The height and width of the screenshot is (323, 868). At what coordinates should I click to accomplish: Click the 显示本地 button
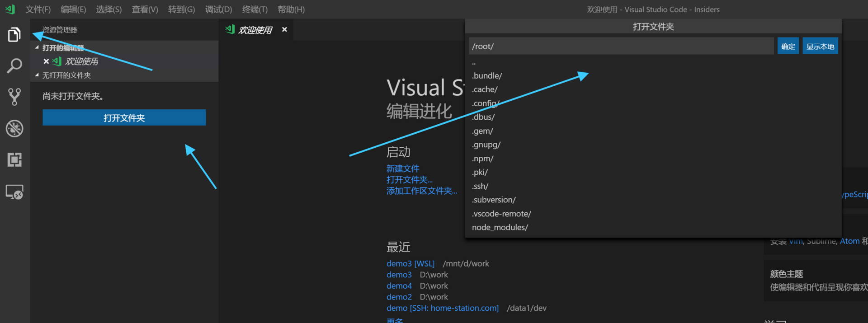pos(820,46)
